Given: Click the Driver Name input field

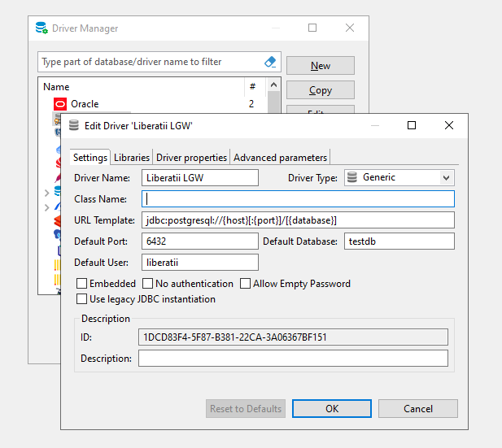Looking at the screenshot, I should (x=200, y=177).
